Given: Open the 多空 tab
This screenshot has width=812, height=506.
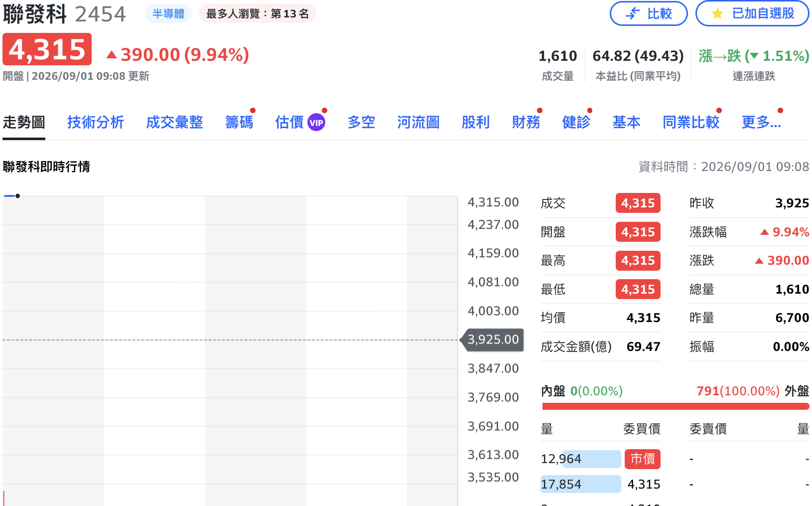Looking at the screenshot, I should (x=361, y=122).
